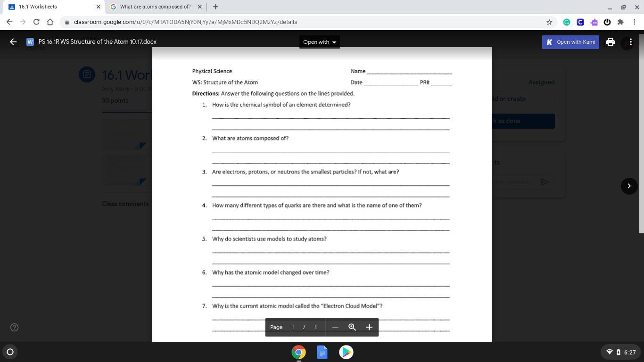Click the PR# blank on the worksheet
This screenshot has height=362, width=644.
click(x=441, y=83)
